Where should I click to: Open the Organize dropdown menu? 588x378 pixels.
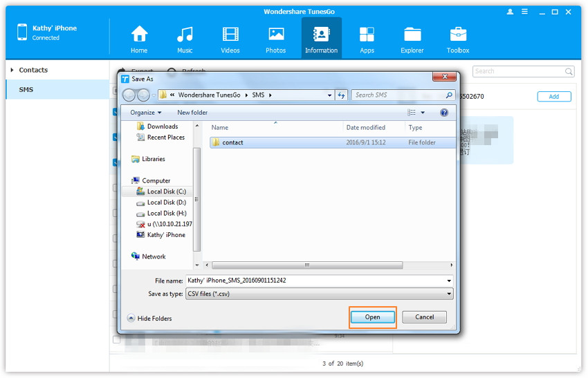[x=145, y=113]
